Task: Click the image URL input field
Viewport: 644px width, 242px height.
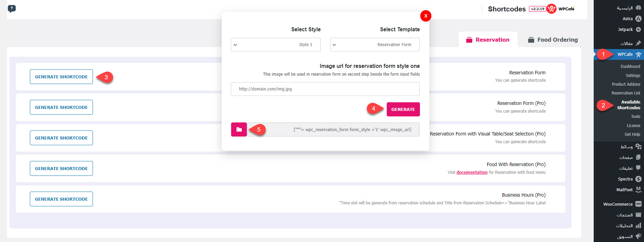Action: pos(325,89)
